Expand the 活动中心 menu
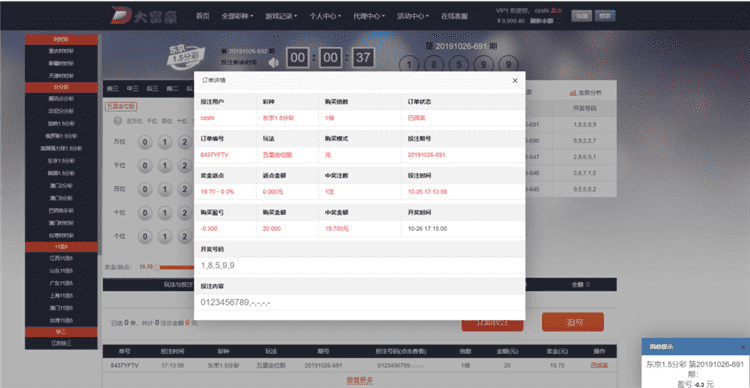This screenshot has width=750, height=388. (413, 16)
